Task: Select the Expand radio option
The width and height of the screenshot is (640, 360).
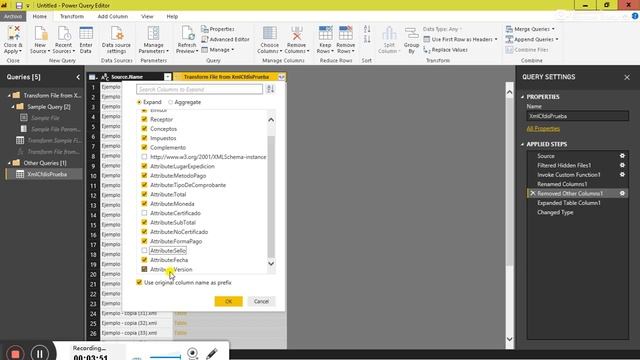Action: [x=139, y=102]
